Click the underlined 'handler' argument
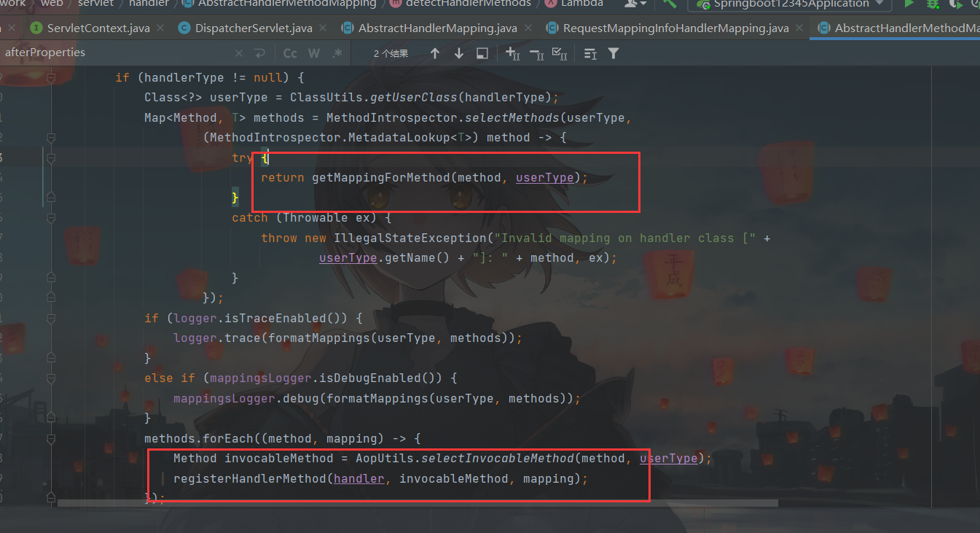980x533 pixels. tap(359, 478)
